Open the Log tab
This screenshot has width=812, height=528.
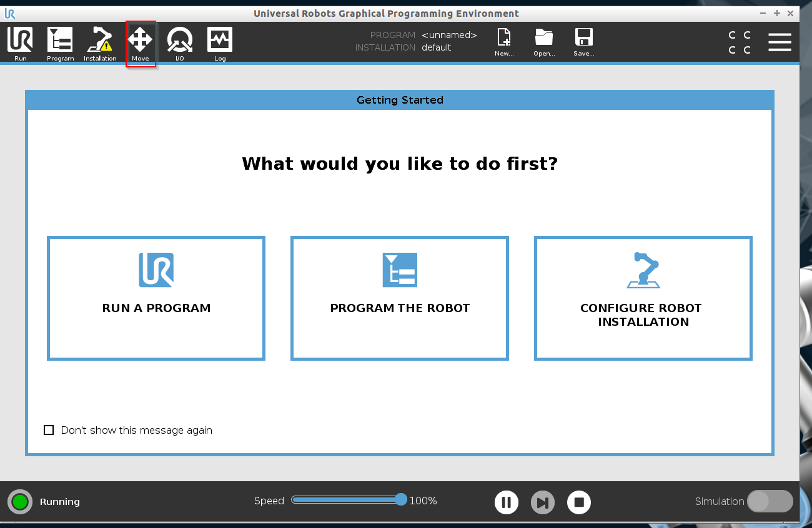(220, 44)
